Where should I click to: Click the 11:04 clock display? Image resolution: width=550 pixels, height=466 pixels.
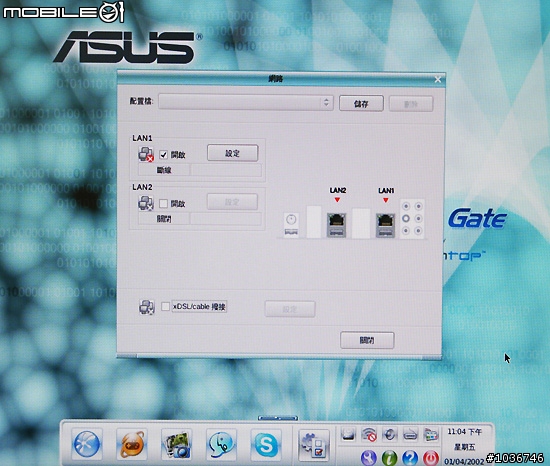(465, 432)
